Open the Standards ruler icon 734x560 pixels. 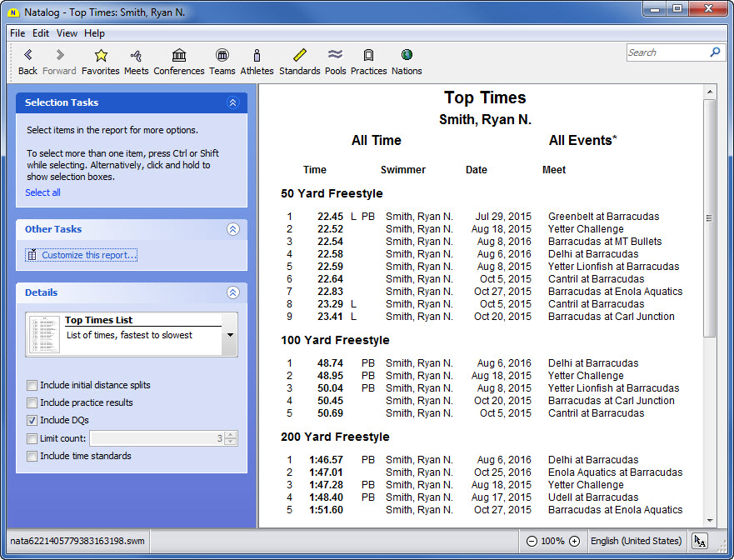click(299, 56)
